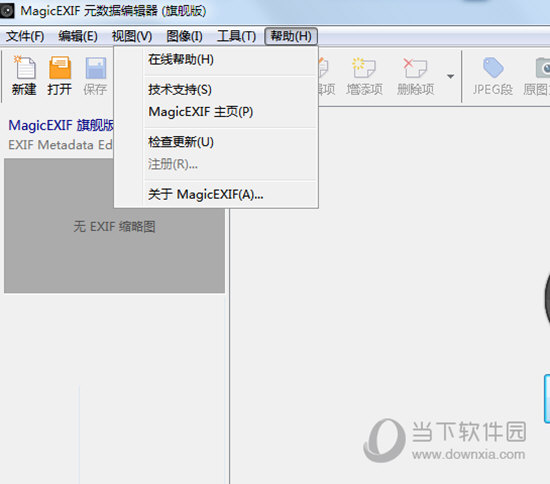Open MagicEXIF 主页(P) entry

point(216,112)
